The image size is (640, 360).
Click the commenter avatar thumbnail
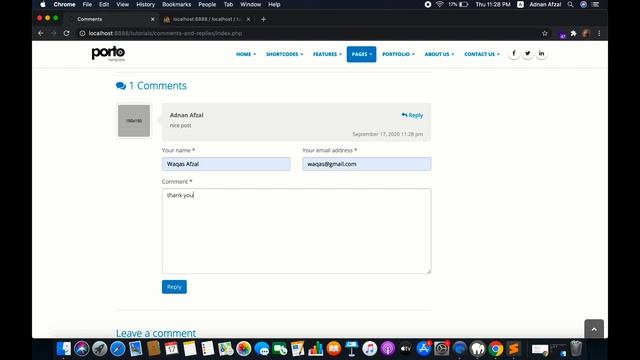pyautogui.click(x=134, y=121)
